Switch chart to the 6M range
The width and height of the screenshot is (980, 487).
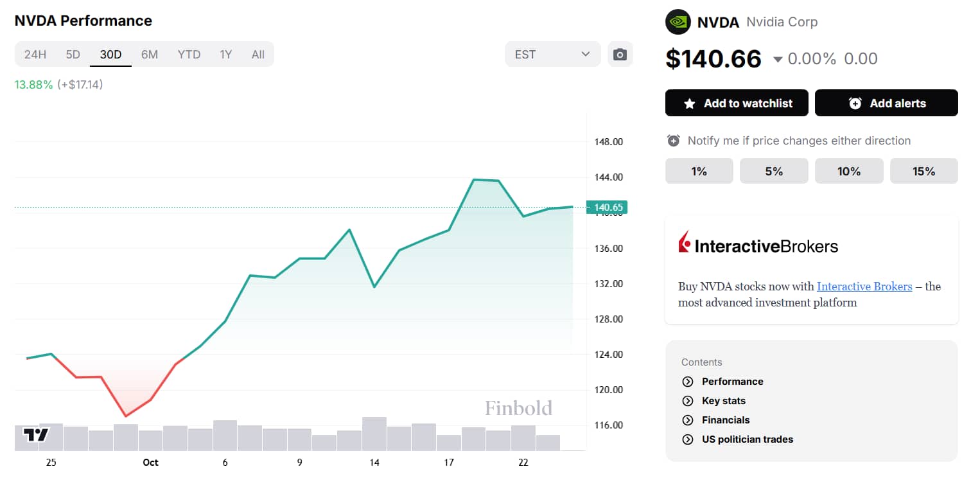[x=150, y=54]
